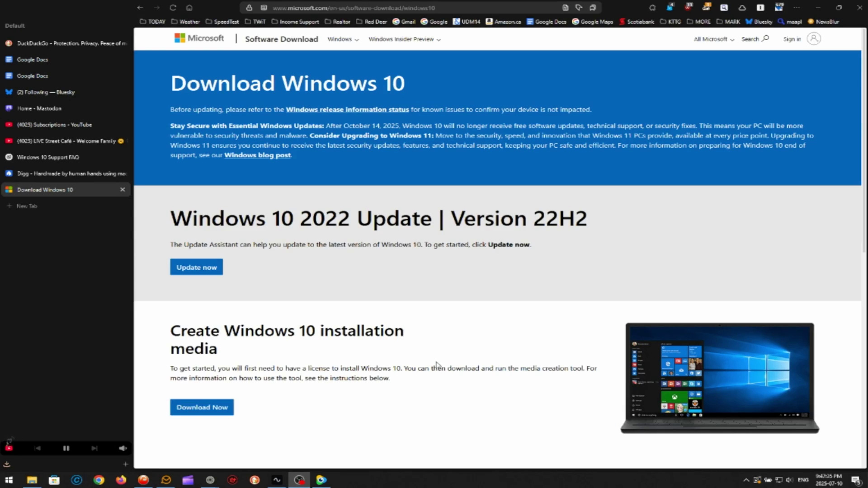Viewport: 868px width, 488px height.
Task: Click the Windows 10 laptop image
Action: 720,378
